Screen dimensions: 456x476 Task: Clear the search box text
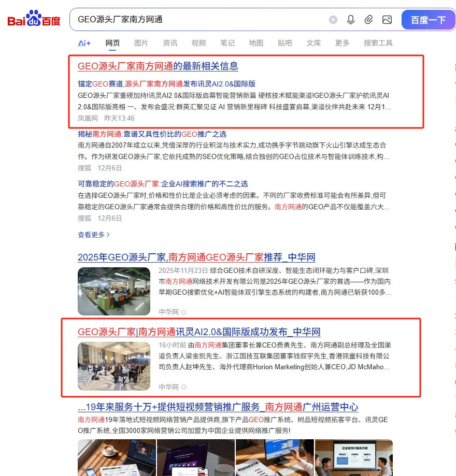click(333, 20)
